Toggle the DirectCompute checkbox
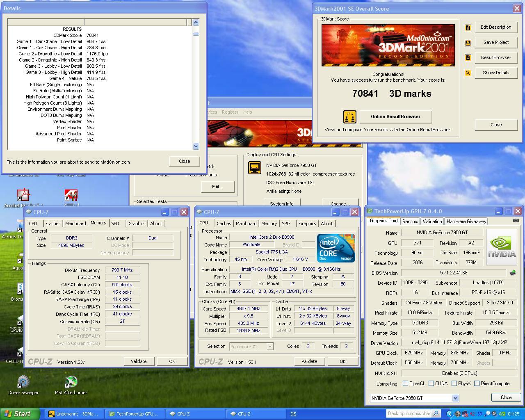 [477, 383]
